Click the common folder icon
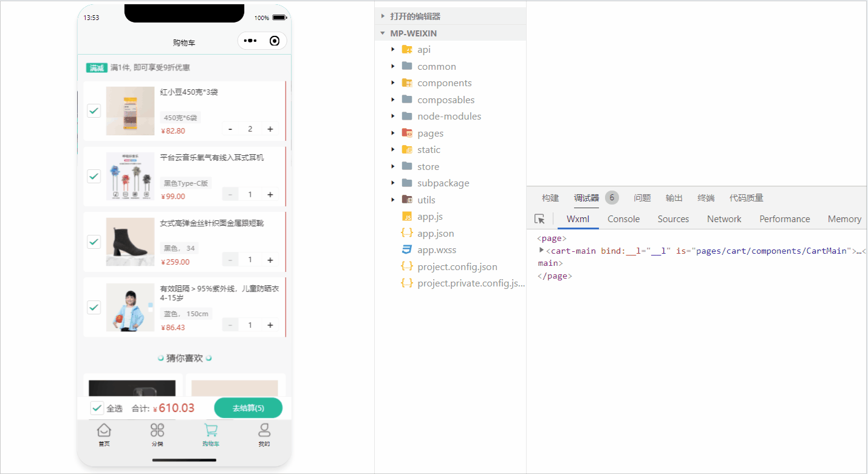 click(x=407, y=66)
